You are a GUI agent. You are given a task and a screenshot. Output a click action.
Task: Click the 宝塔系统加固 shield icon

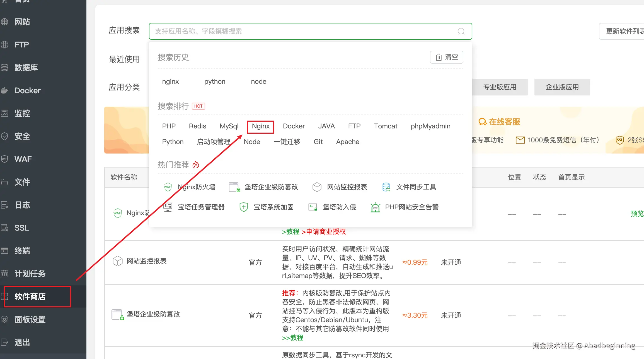(x=244, y=207)
